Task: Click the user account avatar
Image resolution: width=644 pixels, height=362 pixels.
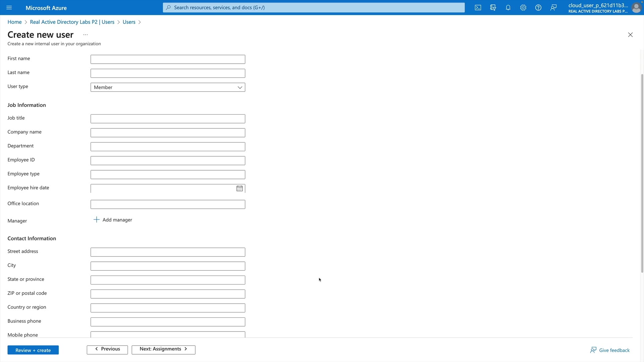Action: pyautogui.click(x=636, y=8)
